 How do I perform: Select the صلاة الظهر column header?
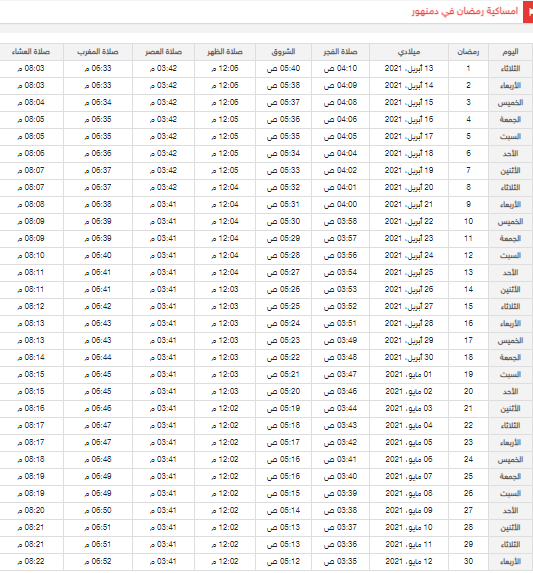pyautogui.click(x=225, y=52)
